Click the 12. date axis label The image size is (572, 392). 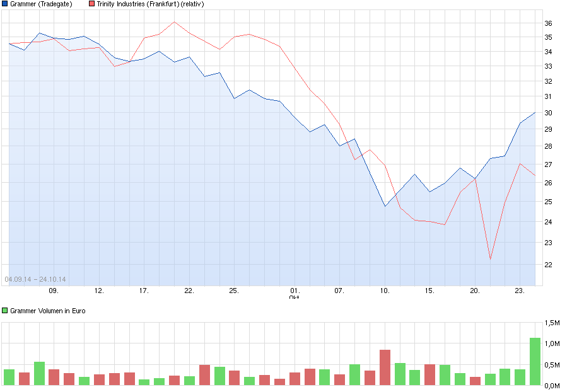[99, 291]
